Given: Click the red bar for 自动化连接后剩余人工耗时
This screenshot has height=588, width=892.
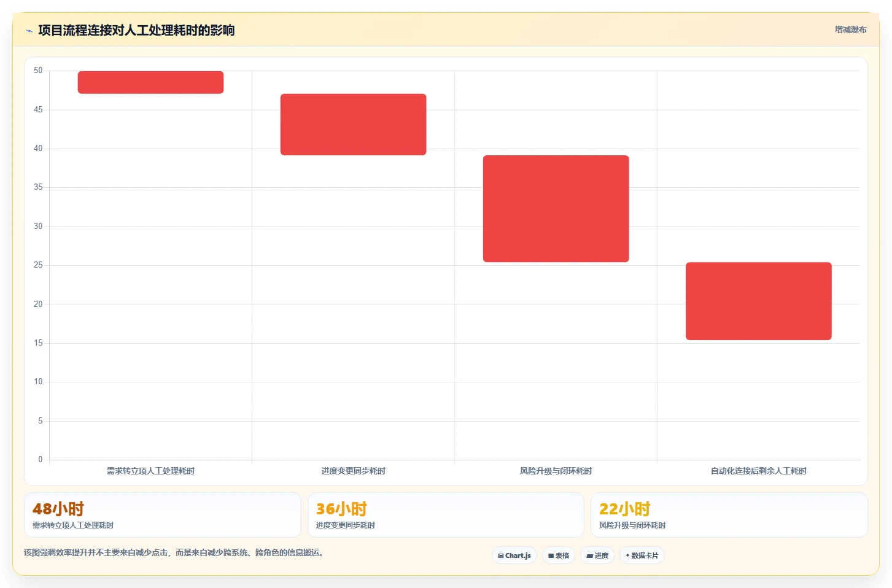Looking at the screenshot, I should (758, 301).
